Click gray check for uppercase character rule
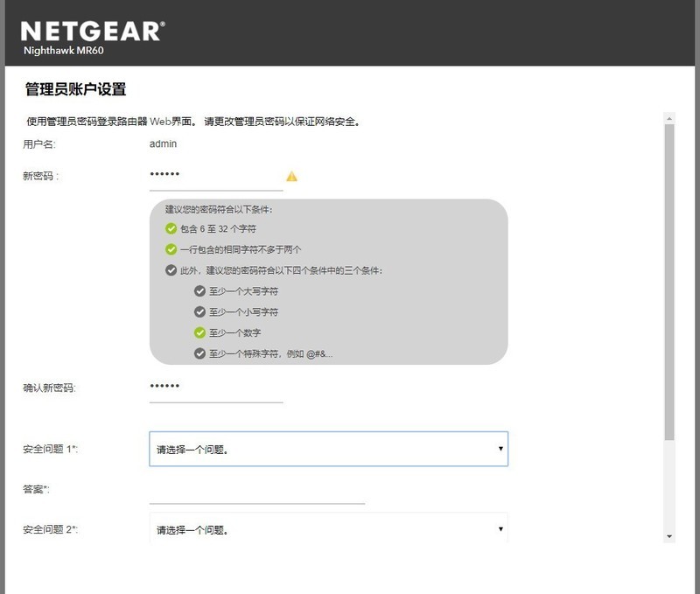Screen dimensions: 700x594 point(200,291)
